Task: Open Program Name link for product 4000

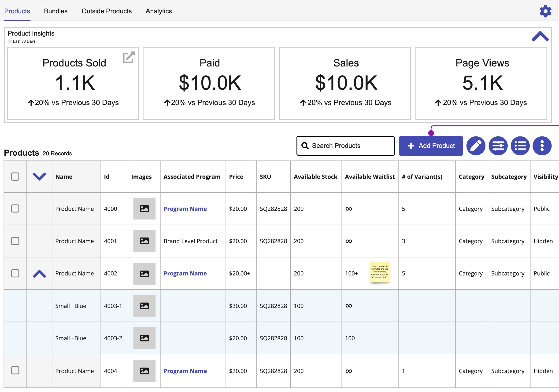Action: [185, 209]
